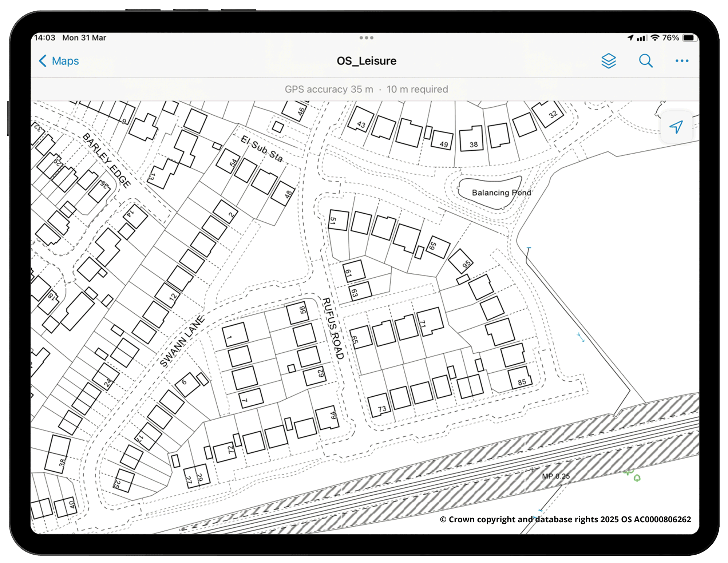
Task: Tap the three-dot multitasking handle
Action: point(366,37)
